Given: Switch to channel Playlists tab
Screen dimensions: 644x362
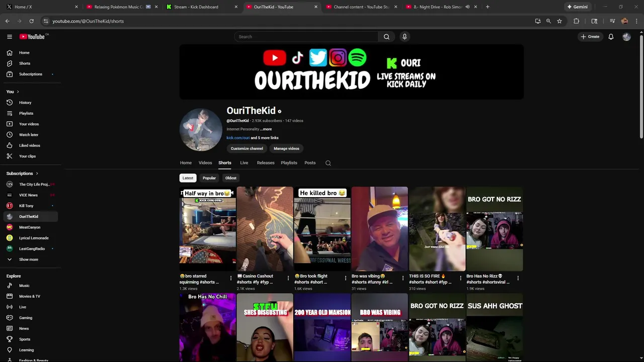Looking at the screenshot, I should click(x=289, y=163).
